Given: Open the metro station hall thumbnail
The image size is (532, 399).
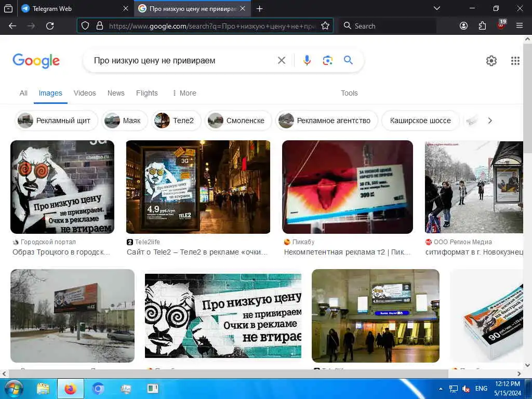Looking at the screenshot, I should (375, 316).
